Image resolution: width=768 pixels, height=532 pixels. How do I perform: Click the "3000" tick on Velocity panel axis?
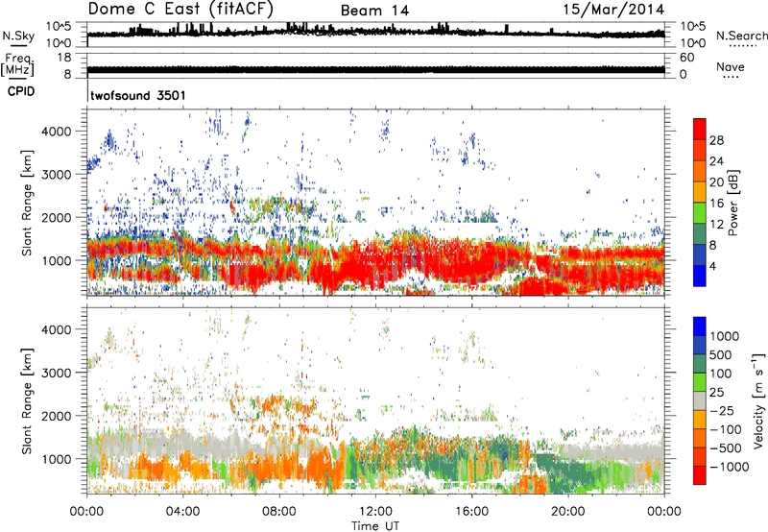pyautogui.click(x=57, y=373)
